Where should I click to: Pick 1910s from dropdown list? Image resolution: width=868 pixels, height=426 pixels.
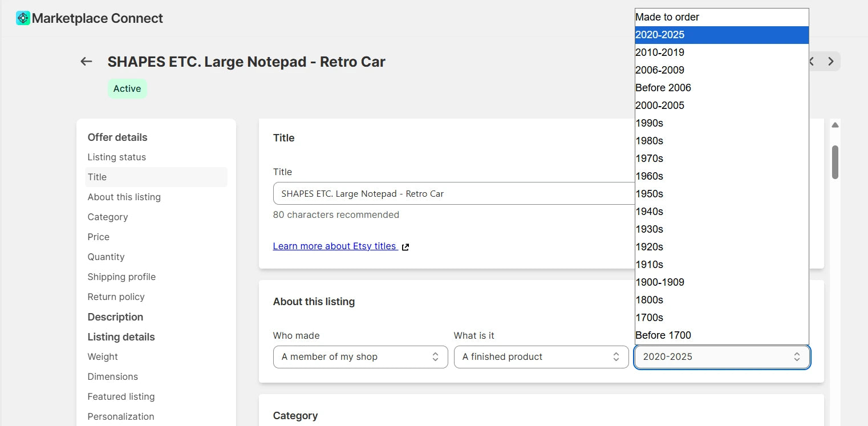pyautogui.click(x=722, y=265)
